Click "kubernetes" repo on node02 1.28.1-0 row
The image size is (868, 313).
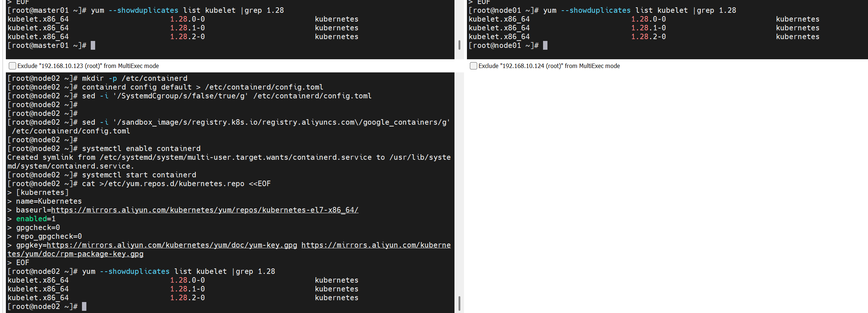tap(337, 289)
